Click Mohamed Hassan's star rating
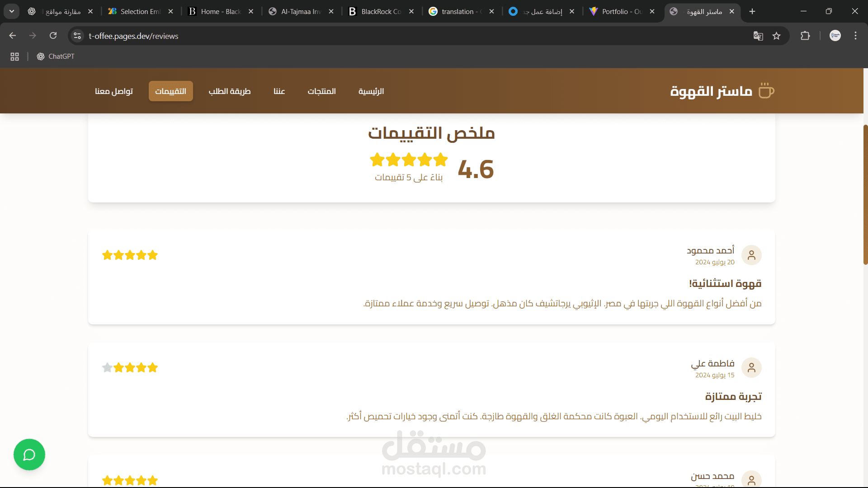868x488 pixels. [x=130, y=480]
